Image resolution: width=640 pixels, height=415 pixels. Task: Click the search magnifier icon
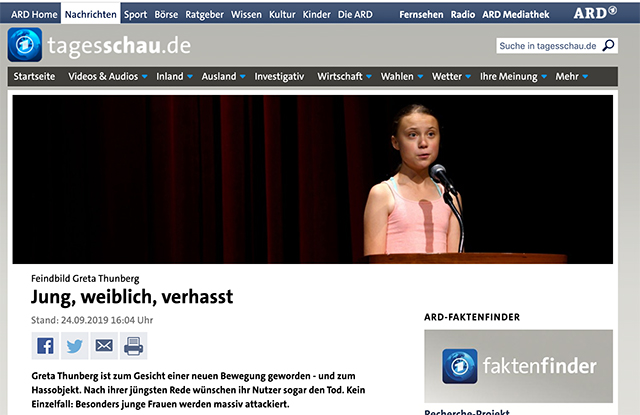pos(608,45)
